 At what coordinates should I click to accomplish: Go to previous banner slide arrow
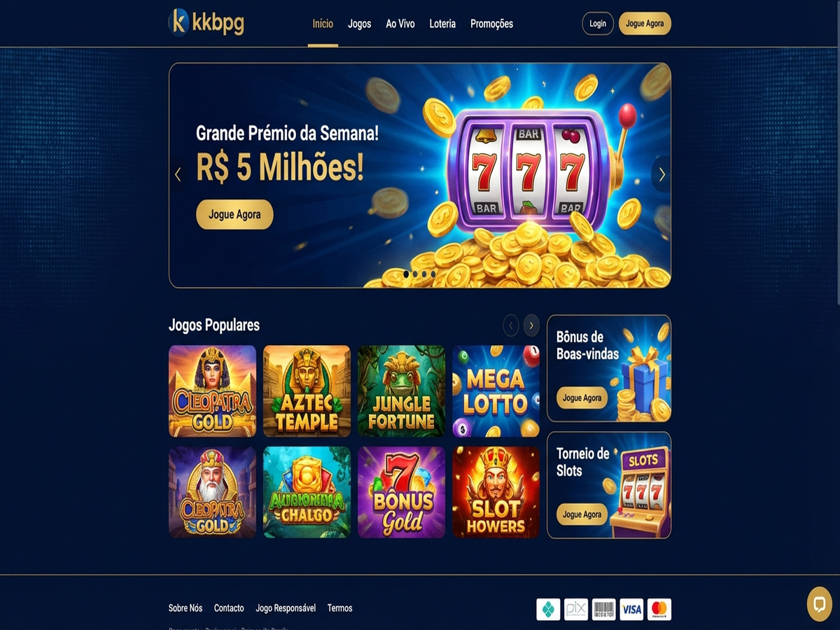pyautogui.click(x=178, y=174)
